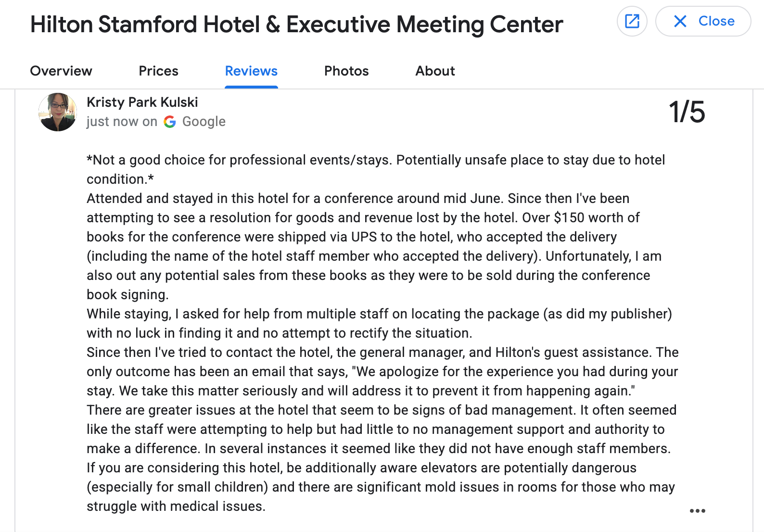The image size is (764, 532).
Task: Click the "just now on" timestamp
Action: pyautogui.click(x=122, y=122)
